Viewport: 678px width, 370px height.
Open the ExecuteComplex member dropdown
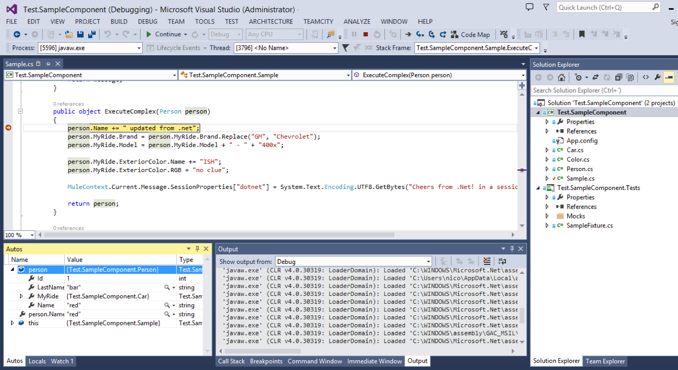[x=439, y=75]
